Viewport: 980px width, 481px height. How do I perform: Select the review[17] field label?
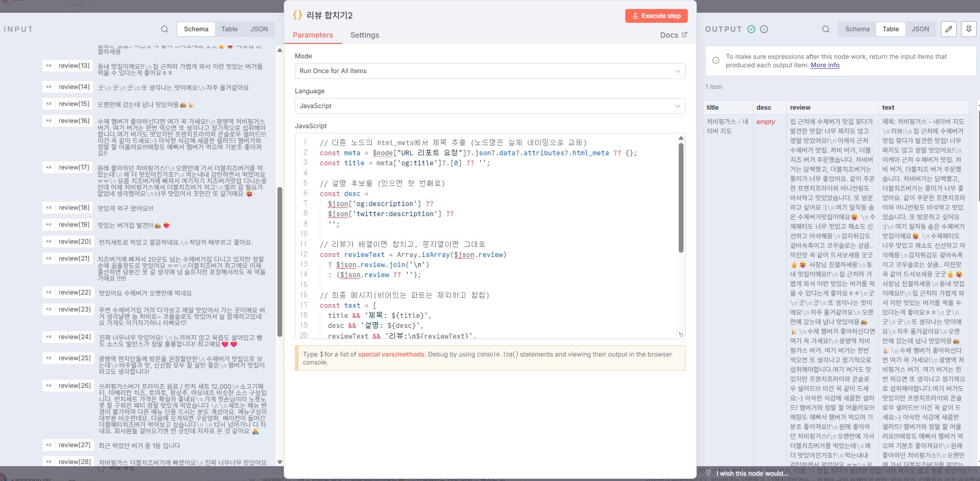coord(74,167)
